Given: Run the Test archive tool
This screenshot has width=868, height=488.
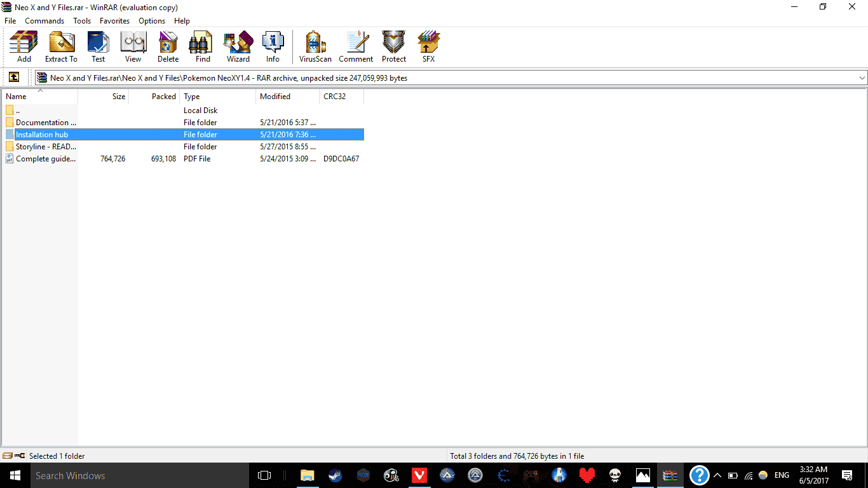Looking at the screenshot, I should point(98,46).
